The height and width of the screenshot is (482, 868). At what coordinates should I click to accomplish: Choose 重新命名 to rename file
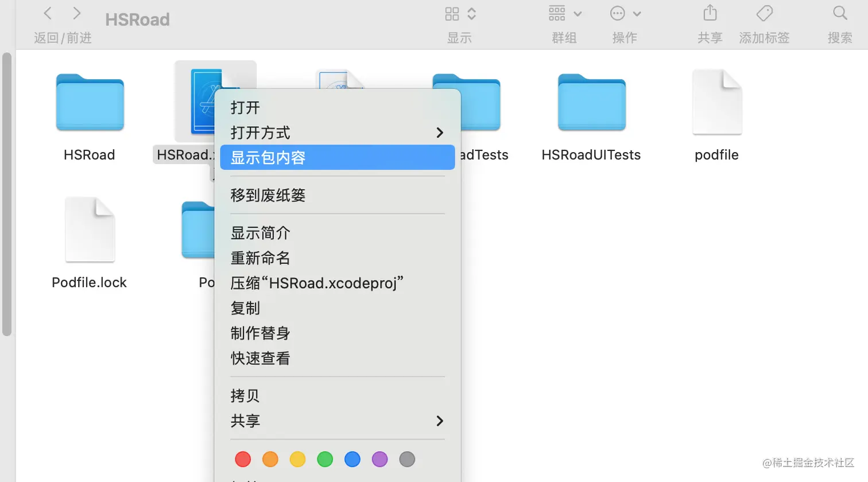[x=338, y=258]
